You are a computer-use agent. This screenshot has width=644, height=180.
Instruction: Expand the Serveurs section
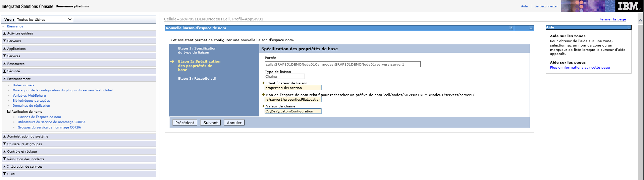tap(4, 41)
